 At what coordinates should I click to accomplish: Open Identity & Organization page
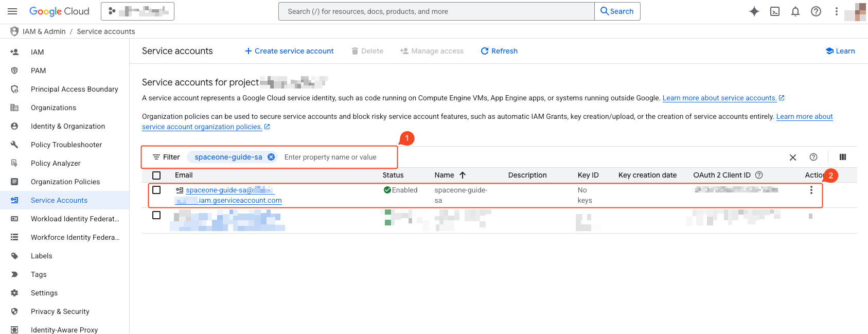68,126
